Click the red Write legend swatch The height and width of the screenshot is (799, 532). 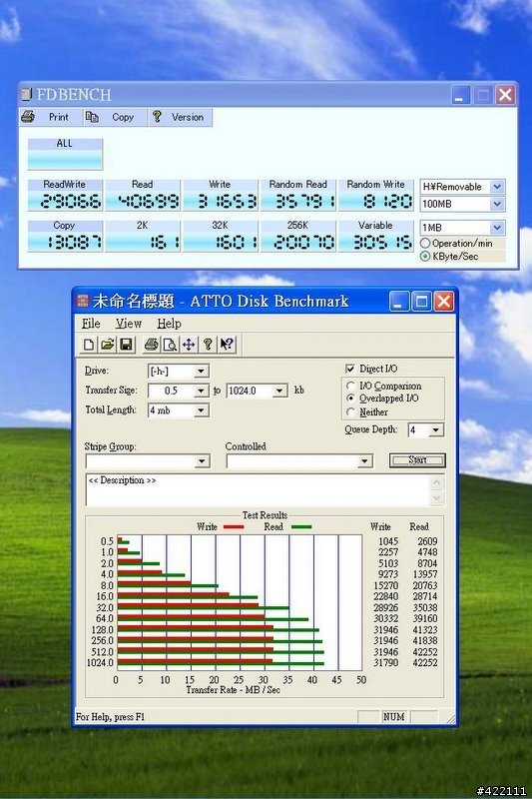tap(234, 527)
